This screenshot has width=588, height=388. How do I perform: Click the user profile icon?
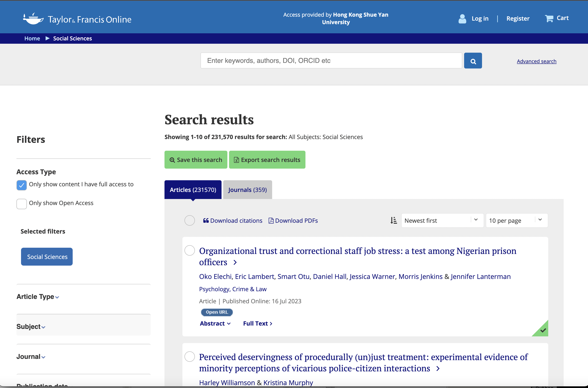[462, 19]
